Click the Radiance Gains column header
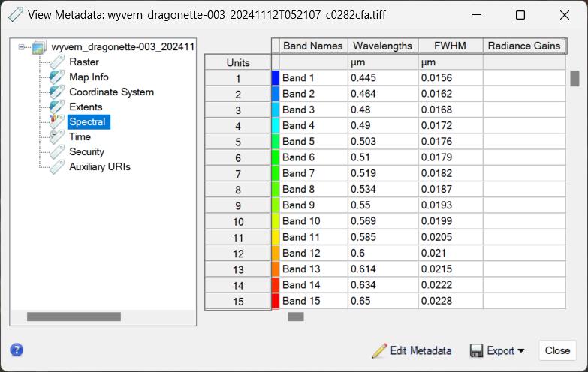 (524, 46)
